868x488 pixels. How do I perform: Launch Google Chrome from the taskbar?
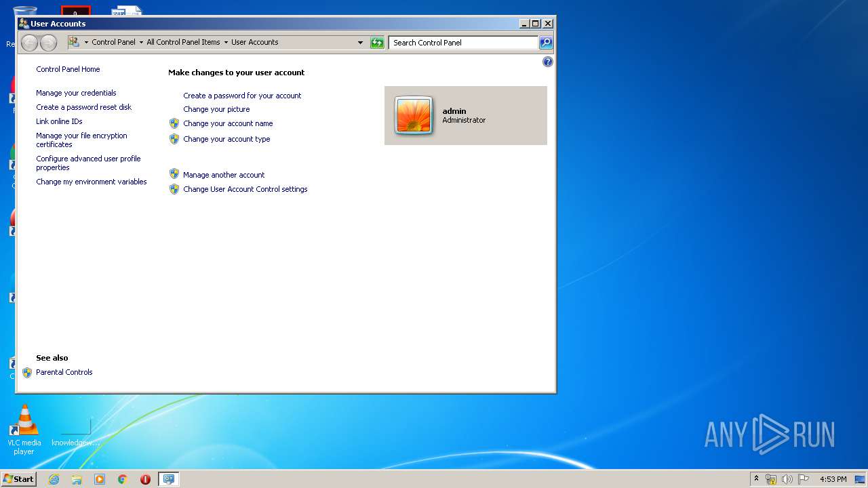[123, 479]
